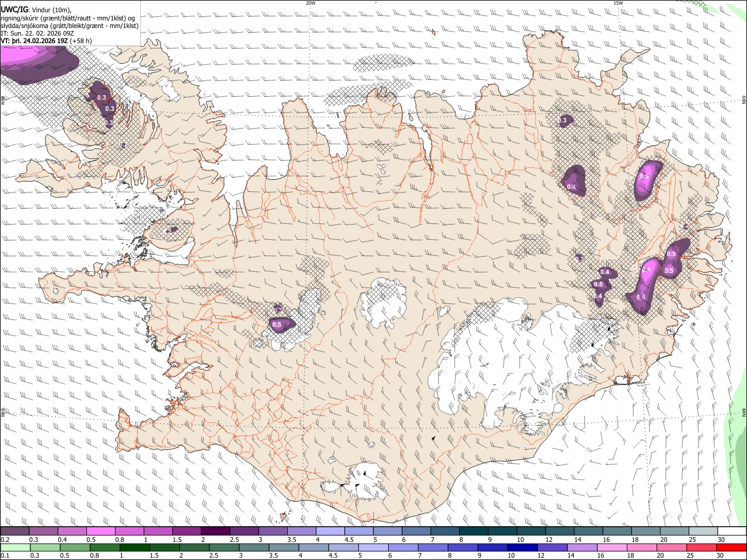Click the Hofsjökull glacier white area
Viewport: 747px width, 560px height.
point(384,303)
